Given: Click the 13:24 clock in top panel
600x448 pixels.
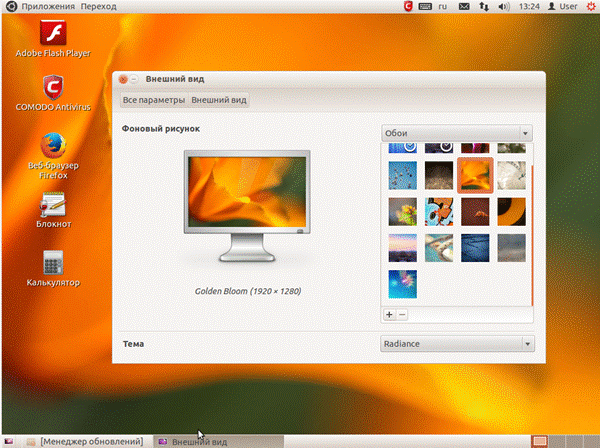Looking at the screenshot, I should pos(529,7).
